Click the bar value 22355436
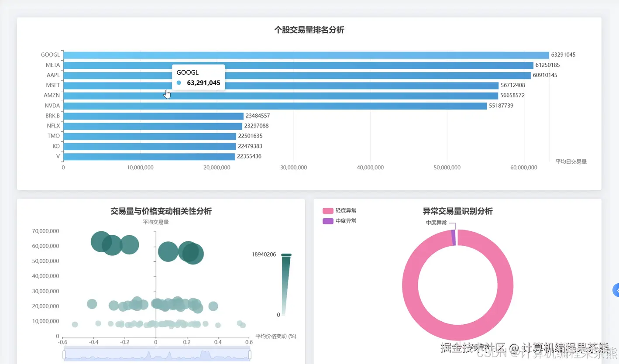Screen dimensions: 619x364 tap(249, 156)
